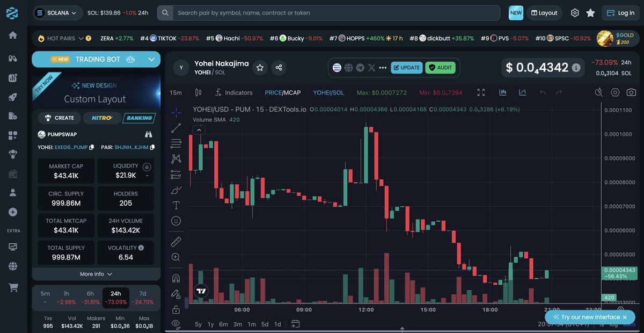Image resolution: width=644 pixels, height=333 pixels.
Task: Select the ruler measure tool
Action: (176, 242)
